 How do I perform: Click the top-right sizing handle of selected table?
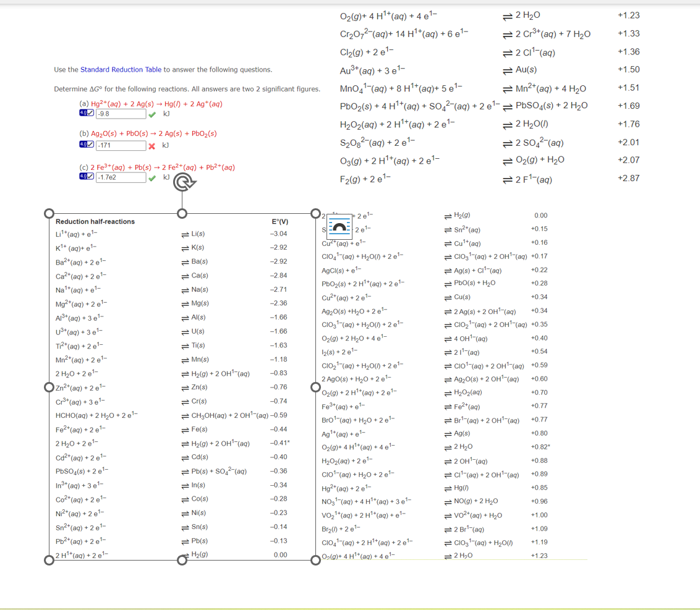click(x=315, y=213)
